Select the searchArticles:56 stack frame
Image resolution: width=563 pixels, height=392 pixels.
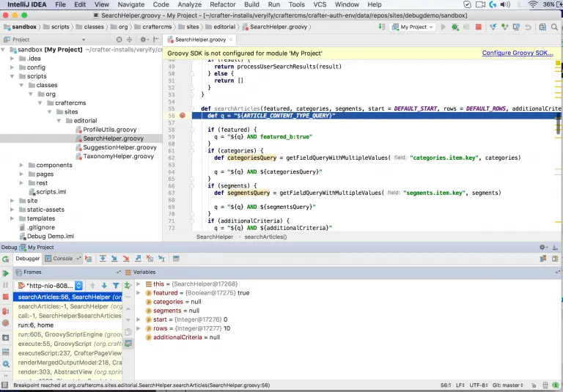point(67,297)
